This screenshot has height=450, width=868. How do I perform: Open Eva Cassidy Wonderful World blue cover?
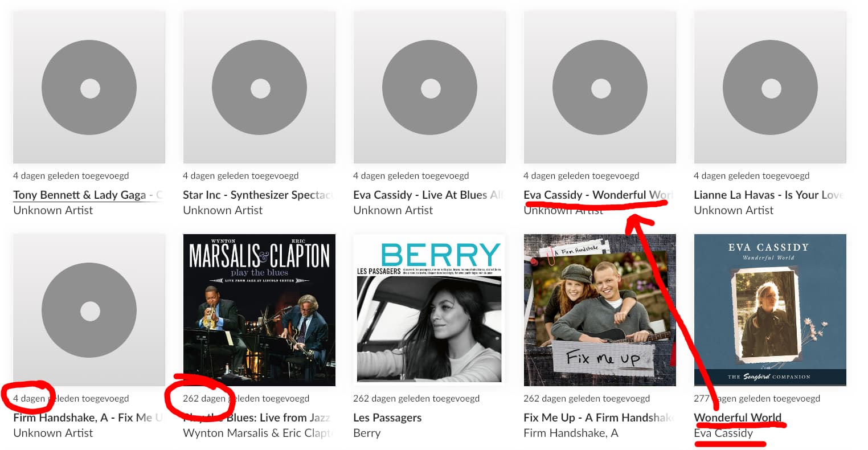point(770,310)
